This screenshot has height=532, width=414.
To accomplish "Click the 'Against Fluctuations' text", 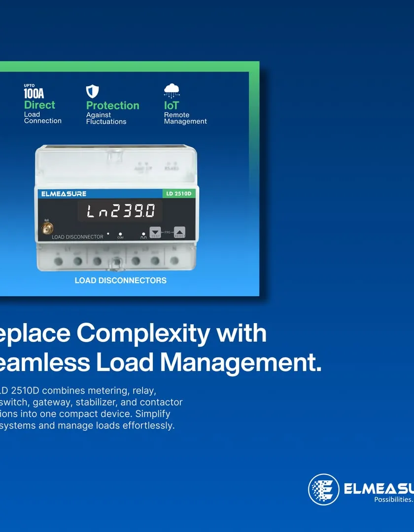I will 106,118.
